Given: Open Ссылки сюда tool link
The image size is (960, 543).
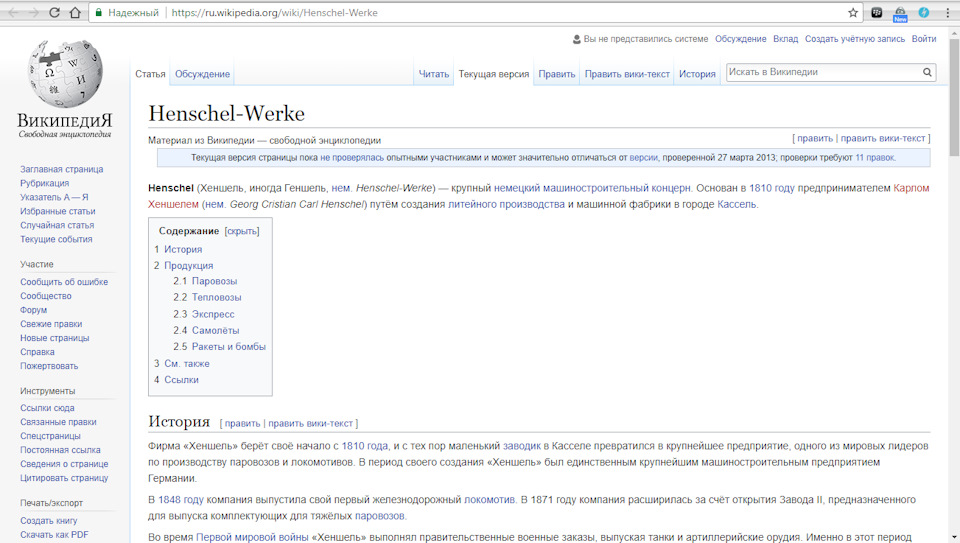Looking at the screenshot, I should (x=47, y=408).
